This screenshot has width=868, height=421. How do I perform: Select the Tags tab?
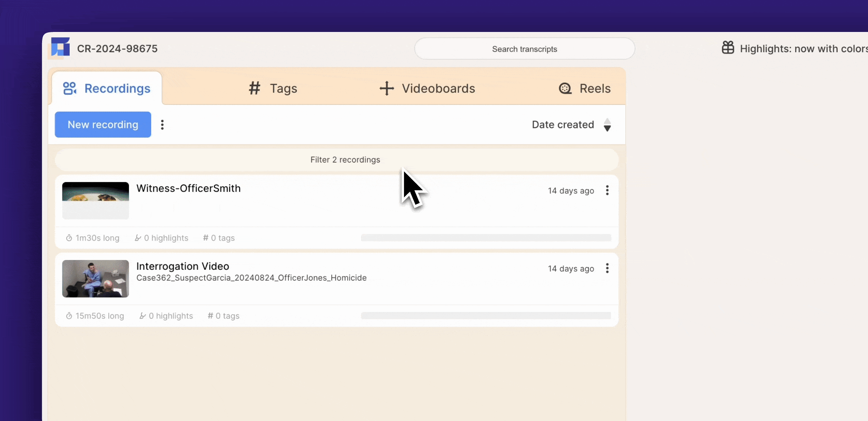272,88
